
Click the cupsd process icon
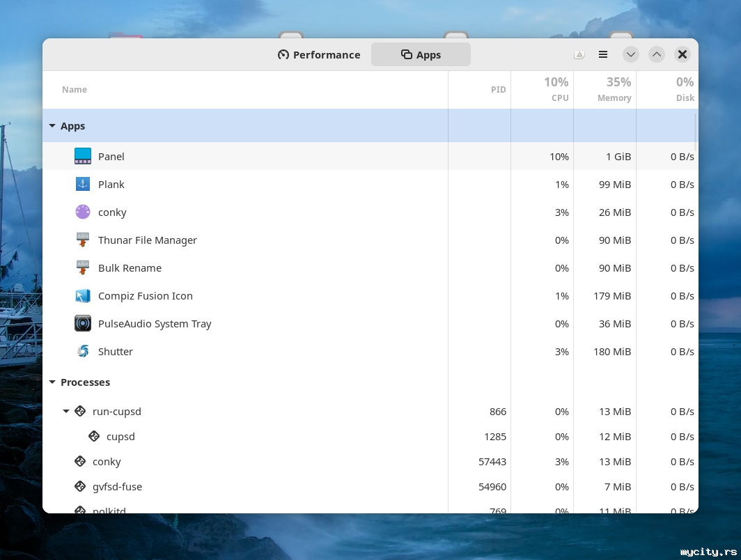(x=94, y=436)
